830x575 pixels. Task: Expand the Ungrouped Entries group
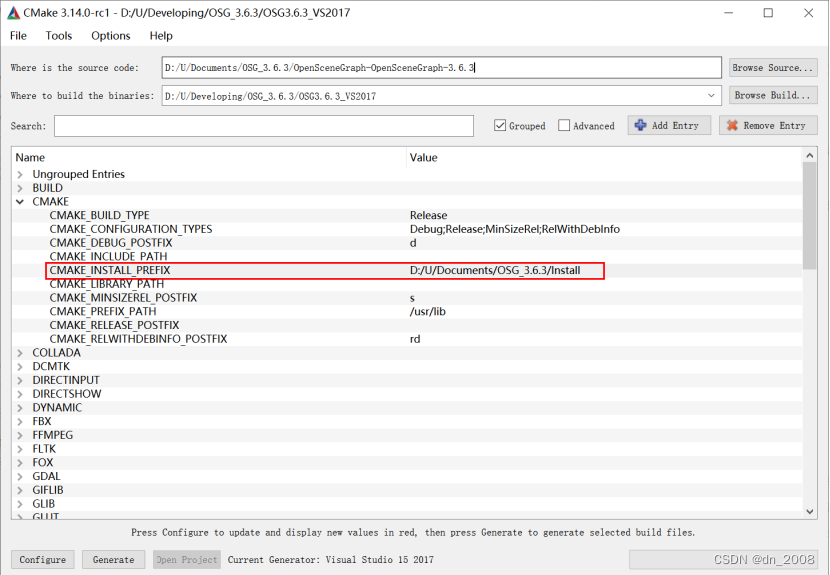[x=20, y=174]
